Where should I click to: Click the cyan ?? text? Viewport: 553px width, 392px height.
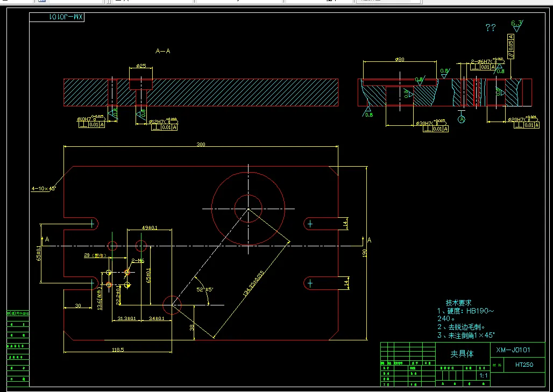click(x=491, y=27)
